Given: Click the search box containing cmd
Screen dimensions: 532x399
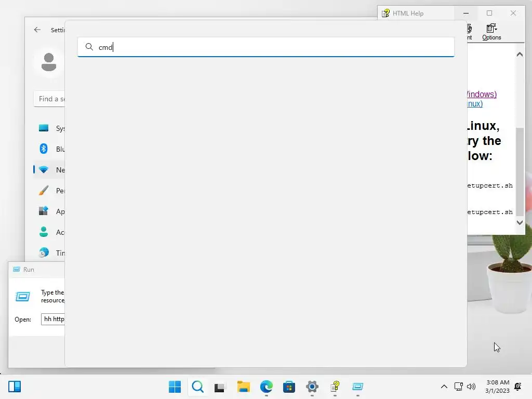Looking at the screenshot, I should point(265,47).
